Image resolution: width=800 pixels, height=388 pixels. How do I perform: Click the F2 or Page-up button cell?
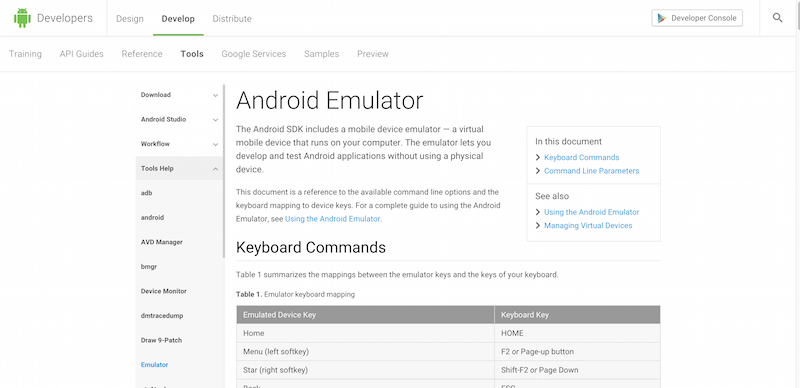click(x=578, y=352)
